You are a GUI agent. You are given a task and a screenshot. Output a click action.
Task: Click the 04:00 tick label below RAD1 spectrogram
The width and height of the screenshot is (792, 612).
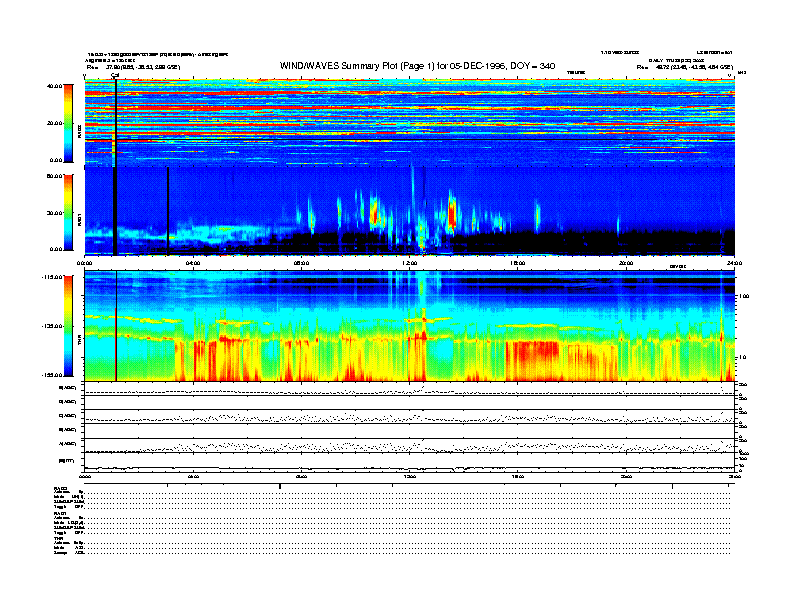pos(193,263)
